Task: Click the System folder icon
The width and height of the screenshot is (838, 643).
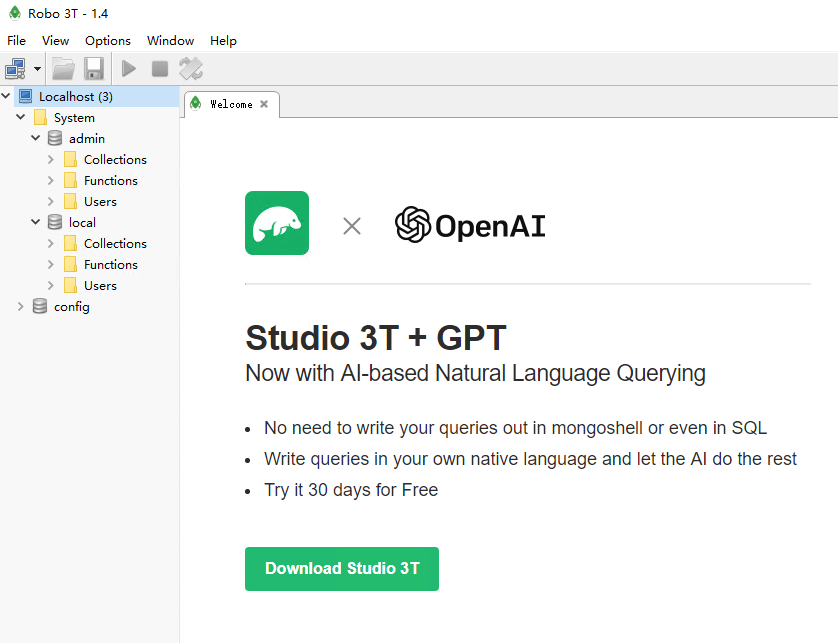Action: pyautogui.click(x=40, y=117)
